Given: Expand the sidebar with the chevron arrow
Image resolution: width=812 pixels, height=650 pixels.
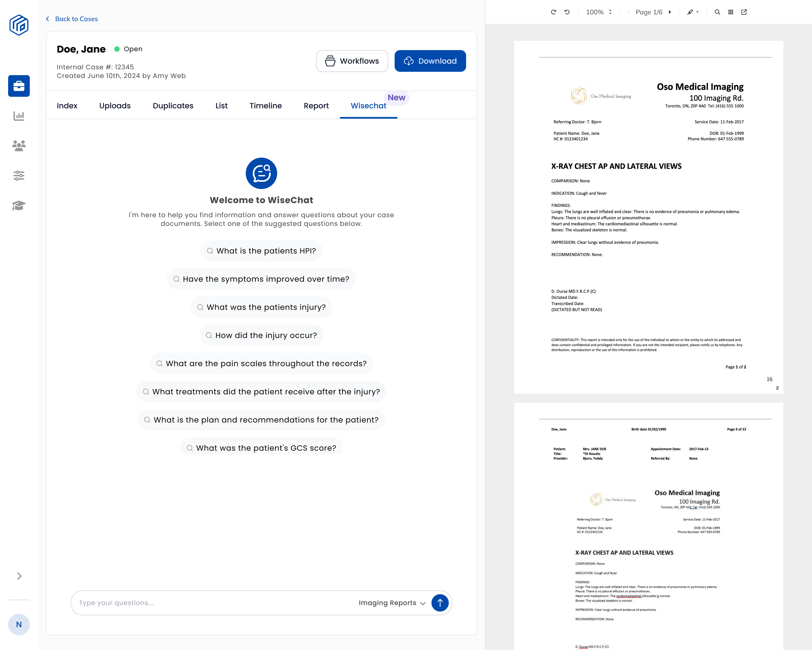Looking at the screenshot, I should click(x=19, y=576).
